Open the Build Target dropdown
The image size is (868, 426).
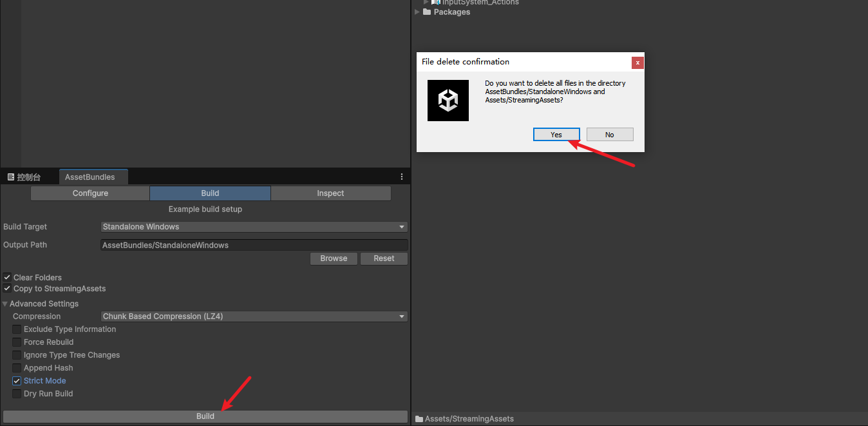tap(254, 226)
